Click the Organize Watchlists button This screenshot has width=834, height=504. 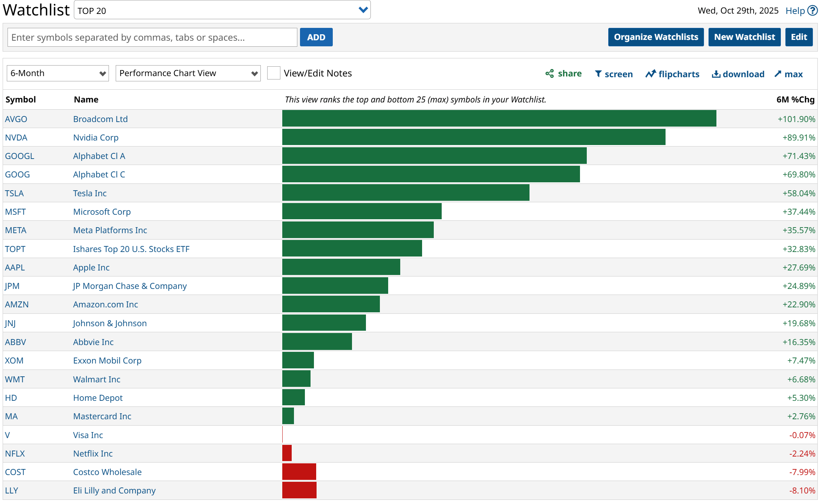656,37
